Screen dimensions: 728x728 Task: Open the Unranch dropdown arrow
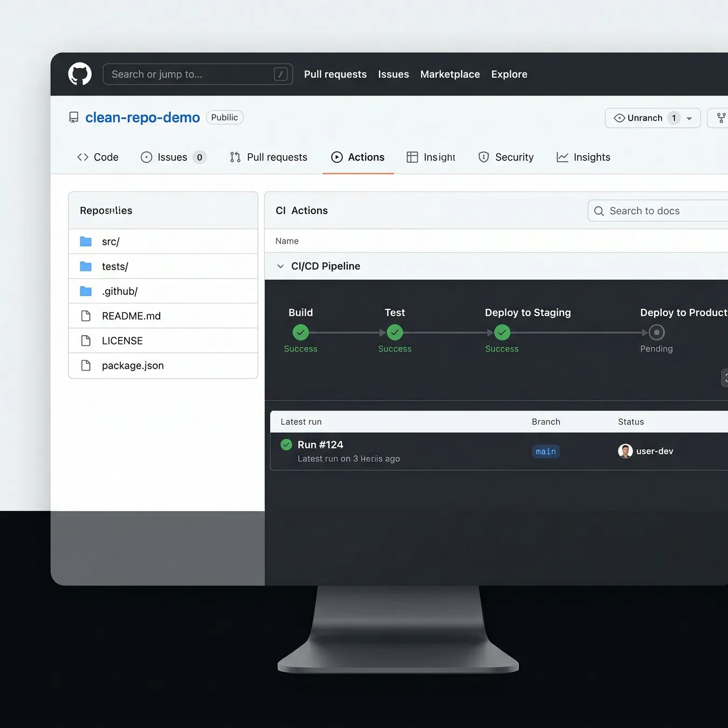coord(689,118)
